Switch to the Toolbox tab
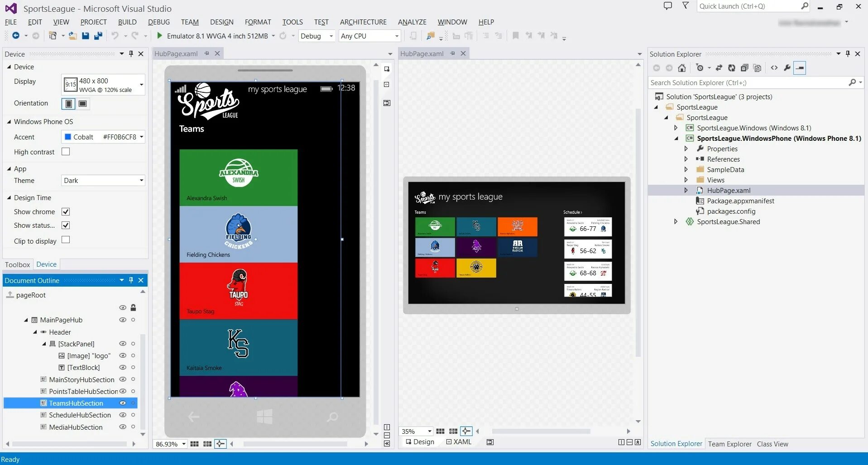The width and height of the screenshot is (868, 465). pos(17,264)
